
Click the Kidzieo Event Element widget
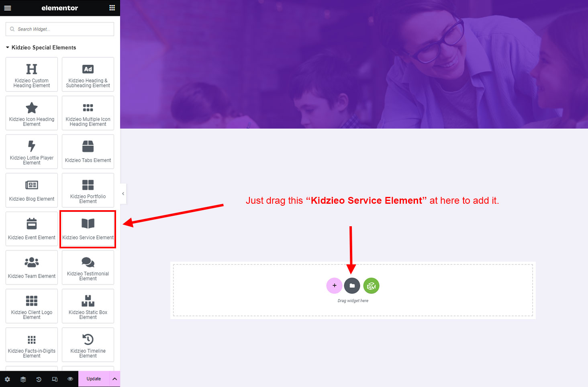click(32, 229)
